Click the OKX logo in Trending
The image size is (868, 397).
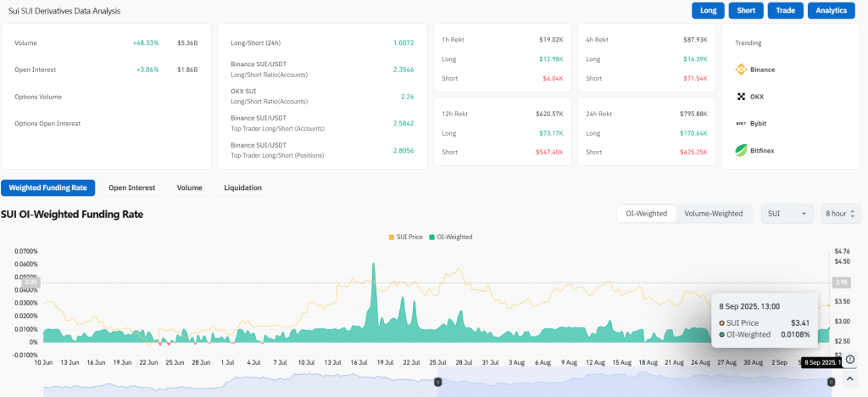(x=740, y=97)
